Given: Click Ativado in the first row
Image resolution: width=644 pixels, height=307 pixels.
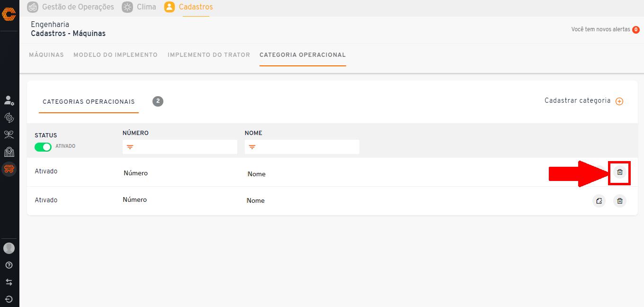Looking at the screenshot, I should (46, 171).
